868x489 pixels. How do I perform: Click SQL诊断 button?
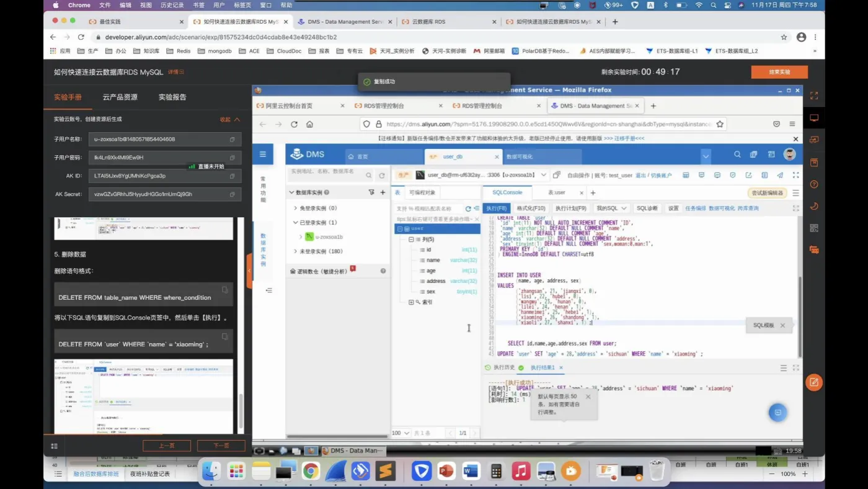click(x=647, y=209)
